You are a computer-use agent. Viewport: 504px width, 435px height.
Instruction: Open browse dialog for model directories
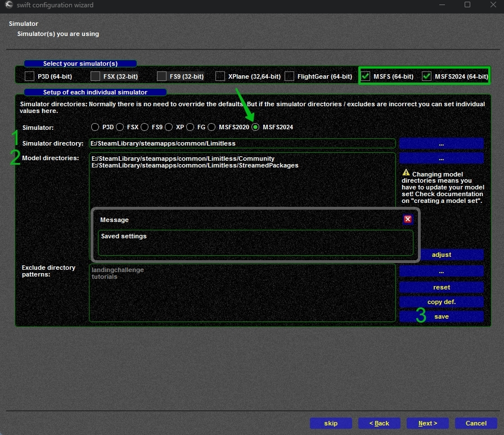(441, 158)
